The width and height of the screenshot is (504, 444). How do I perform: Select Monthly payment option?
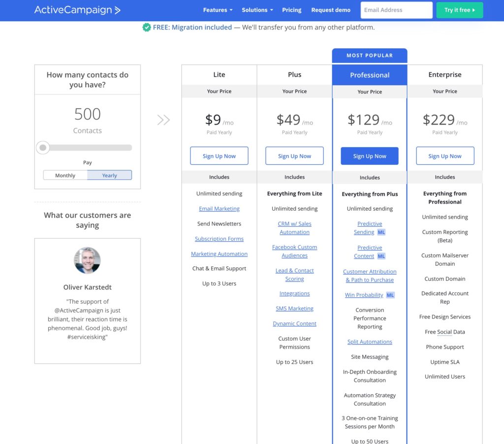coord(65,175)
